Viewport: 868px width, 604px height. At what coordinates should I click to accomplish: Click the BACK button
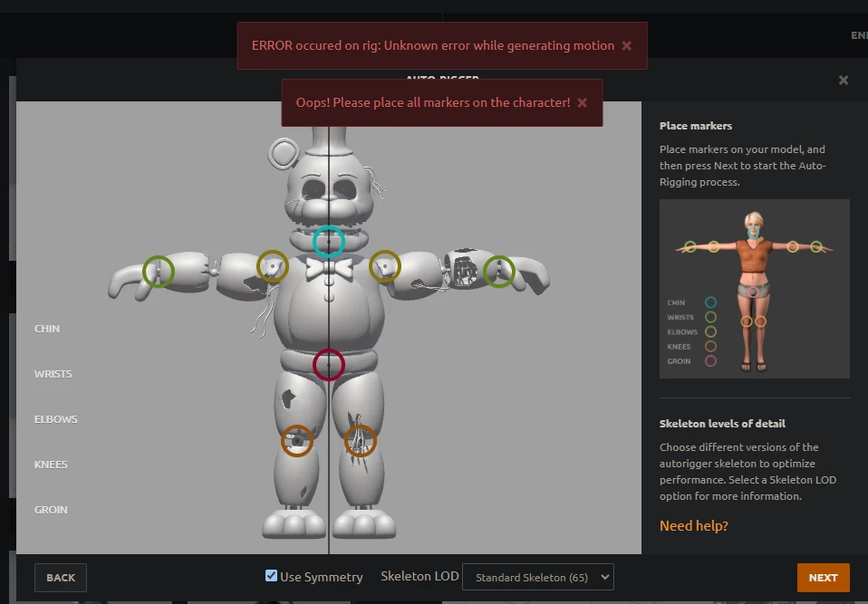(x=61, y=578)
